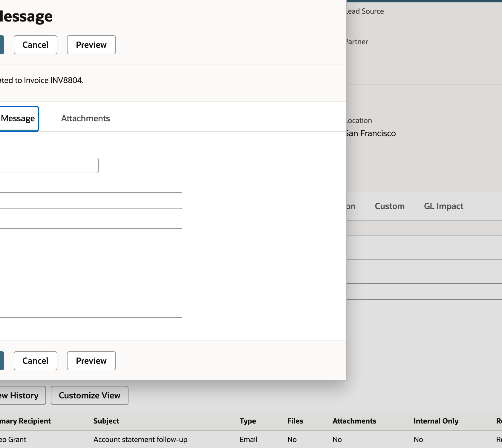Click the Customize View button
502x448 pixels.
point(90,395)
